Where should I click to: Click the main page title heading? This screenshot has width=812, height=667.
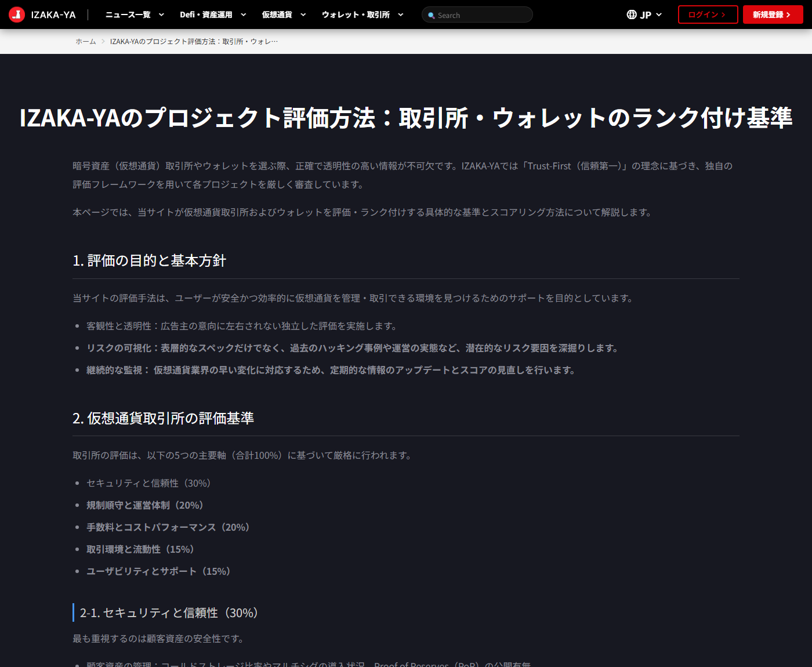point(406,118)
